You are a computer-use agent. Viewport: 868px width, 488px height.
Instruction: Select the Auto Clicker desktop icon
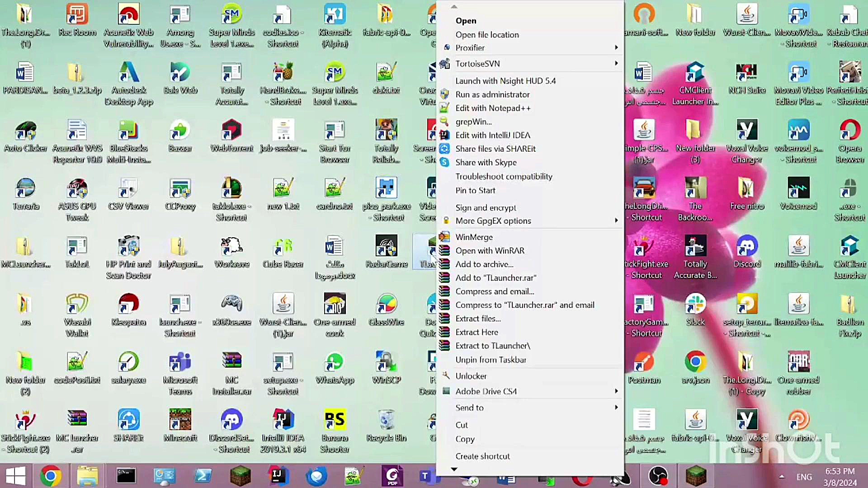coord(25,136)
